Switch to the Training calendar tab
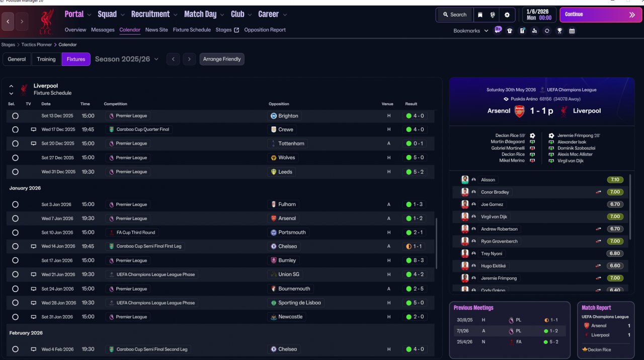 point(46,59)
